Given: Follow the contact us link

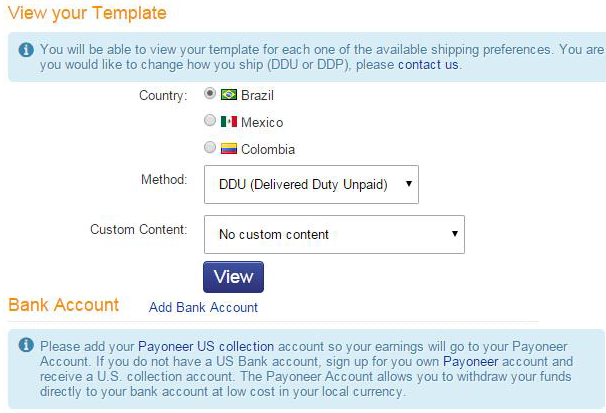Looking at the screenshot, I should pos(428,65).
